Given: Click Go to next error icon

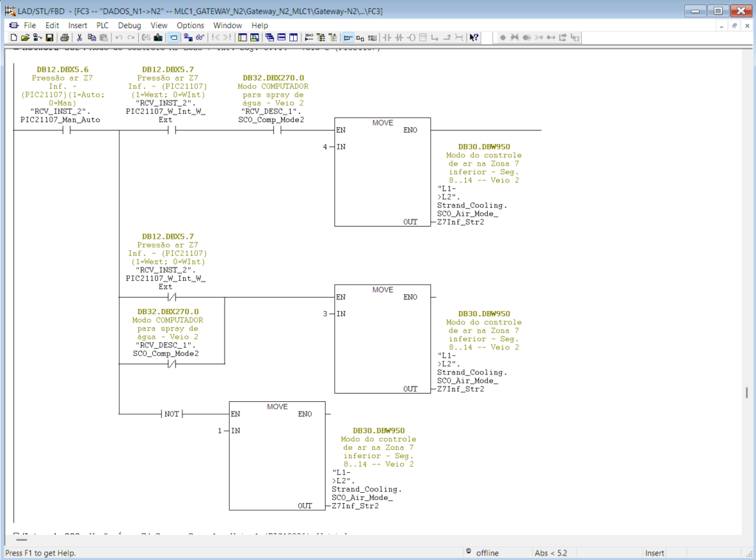Looking at the screenshot, I should click(x=227, y=38).
